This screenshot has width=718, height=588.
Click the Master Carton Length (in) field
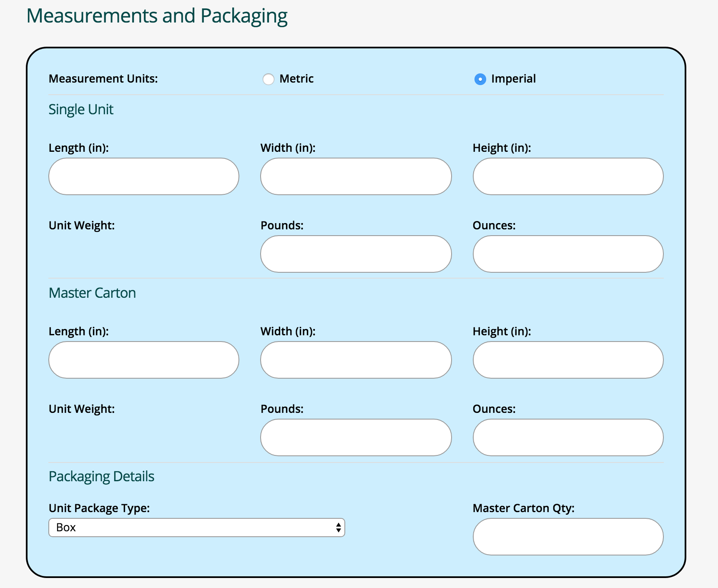pos(144,360)
